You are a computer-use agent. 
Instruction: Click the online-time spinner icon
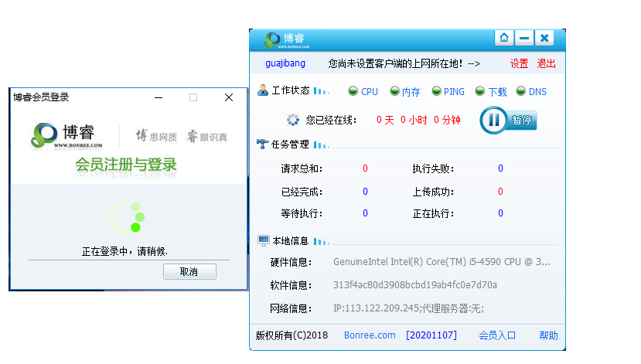293,120
